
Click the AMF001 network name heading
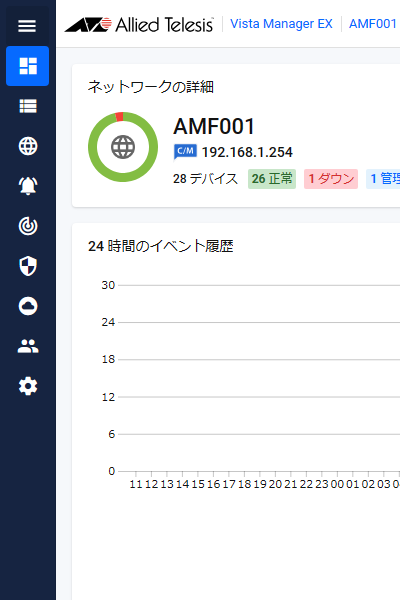[x=214, y=126]
